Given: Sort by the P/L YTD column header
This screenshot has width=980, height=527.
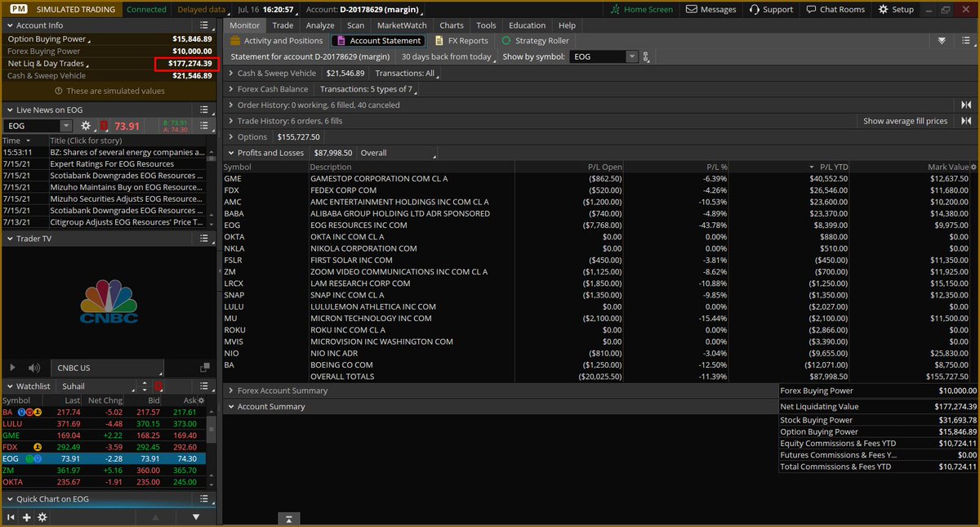Looking at the screenshot, I should (x=834, y=167).
